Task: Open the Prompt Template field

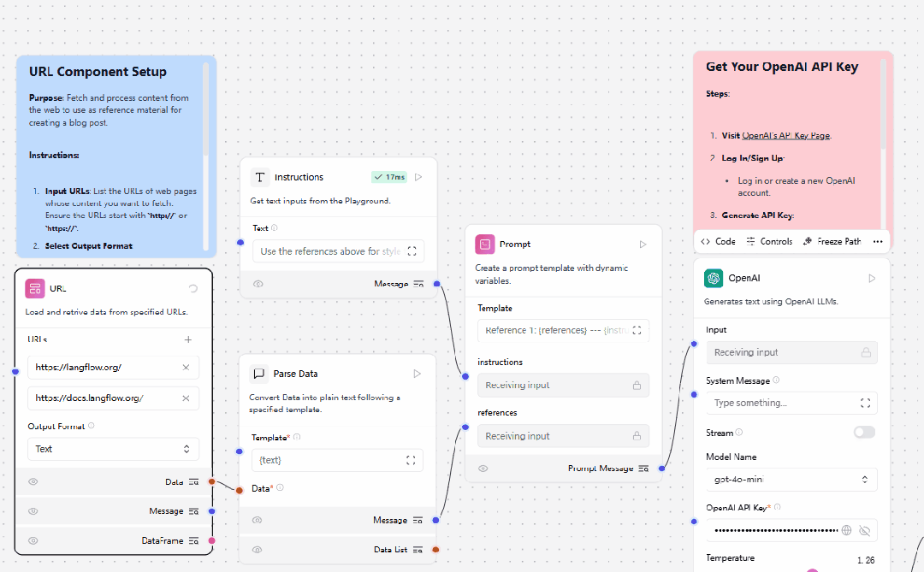Action: [x=563, y=331]
